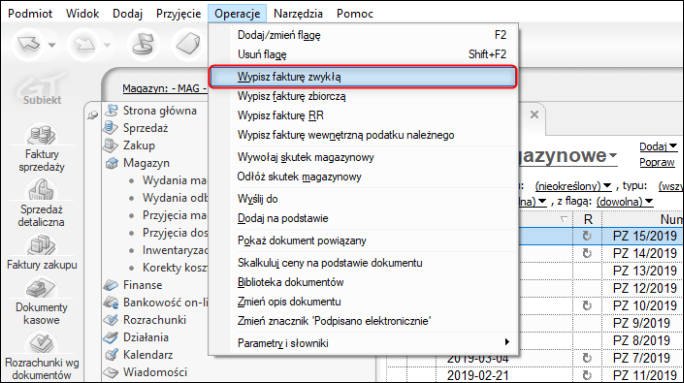684x383 pixels.
Task: Choose Zmień opis dokumentu
Action: (x=364, y=301)
